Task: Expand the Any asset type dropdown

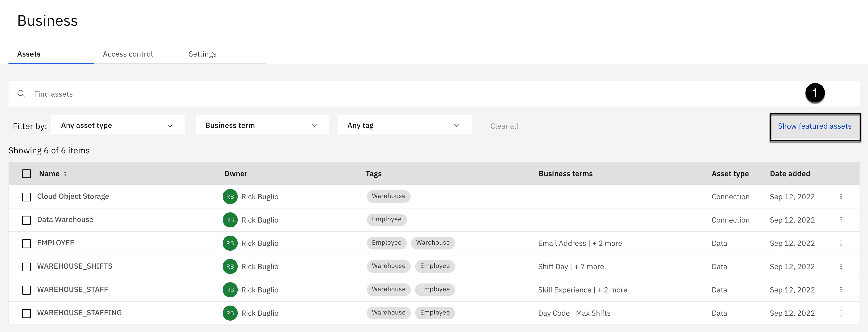Action: (118, 125)
